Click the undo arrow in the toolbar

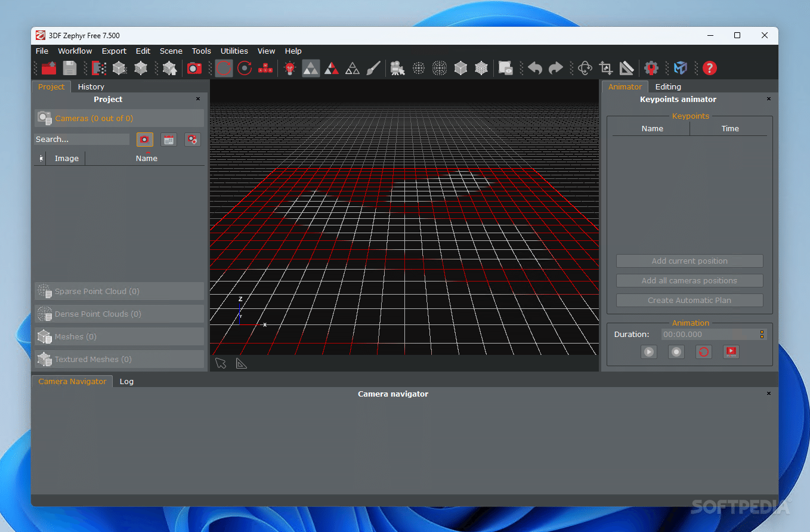(535, 68)
